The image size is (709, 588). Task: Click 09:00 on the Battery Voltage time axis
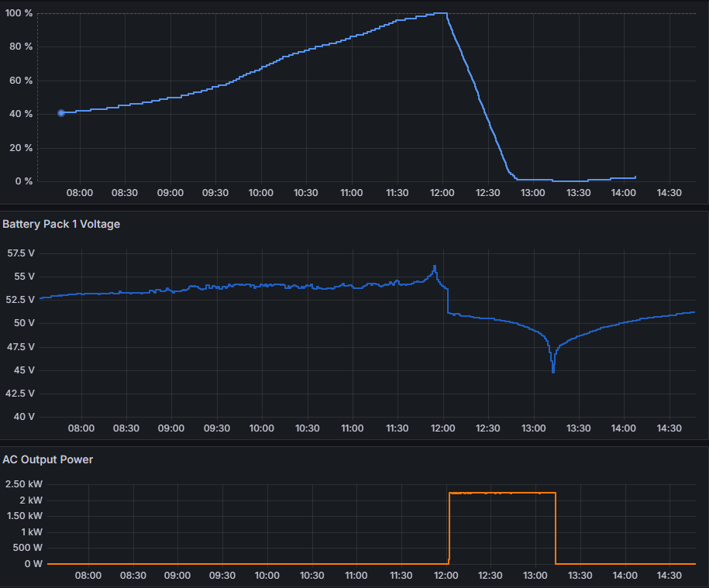[x=171, y=428]
